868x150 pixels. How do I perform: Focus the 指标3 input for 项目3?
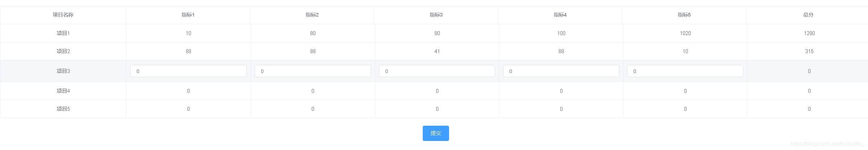coord(437,71)
